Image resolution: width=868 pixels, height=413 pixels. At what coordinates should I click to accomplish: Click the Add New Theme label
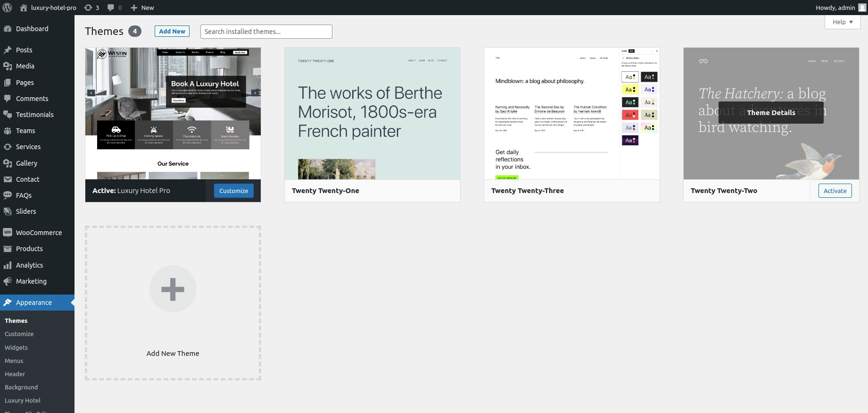pos(173,354)
